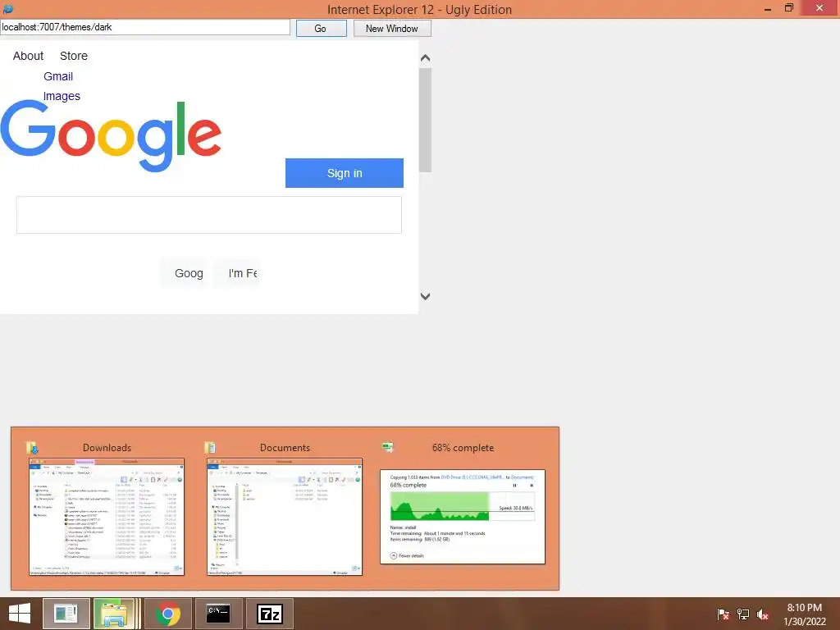The width and height of the screenshot is (840, 630).
Task: Click the scrollbar down arrow
Action: pyautogui.click(x=426, y=296)
